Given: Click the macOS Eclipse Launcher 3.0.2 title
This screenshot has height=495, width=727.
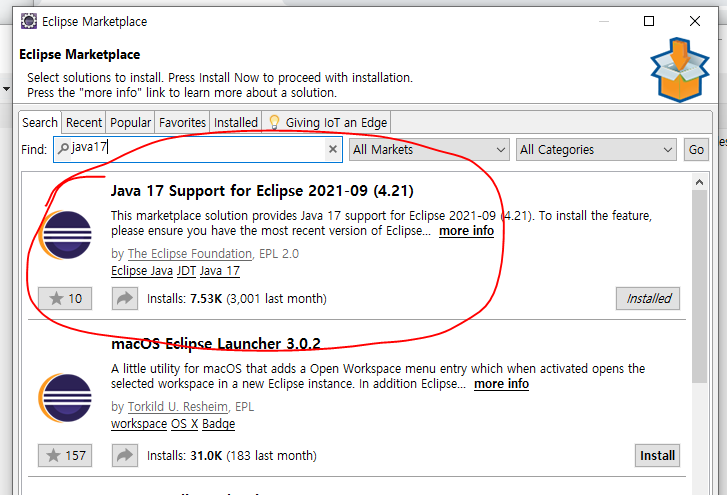Looking at the screenshot, I should tap(216, 344).
